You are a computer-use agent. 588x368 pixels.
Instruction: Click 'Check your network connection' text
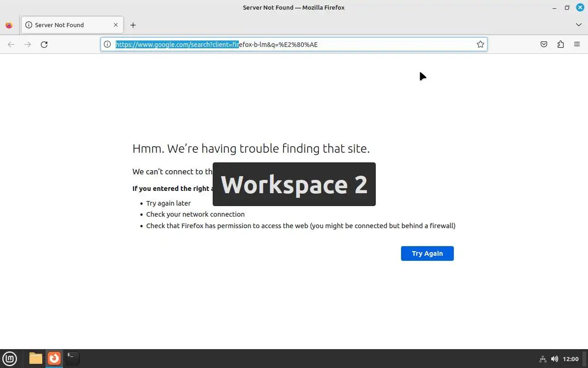195,214
